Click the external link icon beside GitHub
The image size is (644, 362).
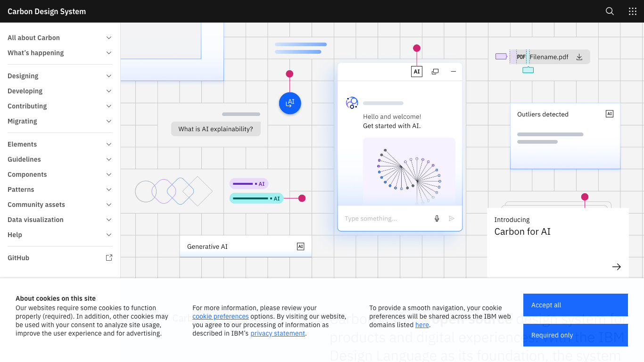[x=109, y=258]
